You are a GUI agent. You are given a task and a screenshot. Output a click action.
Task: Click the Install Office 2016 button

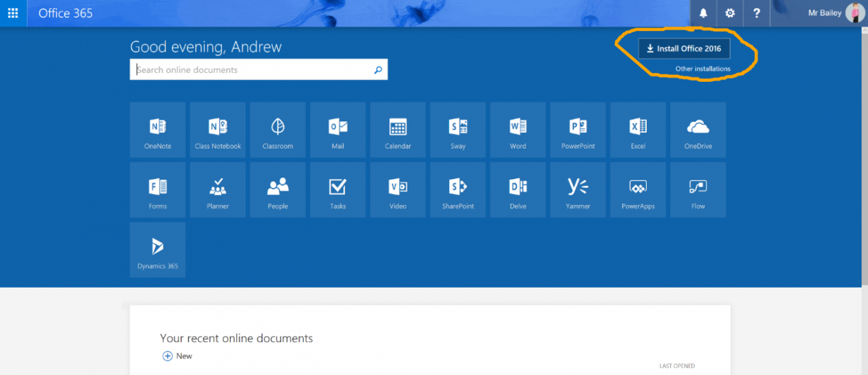tap(684, 49)
